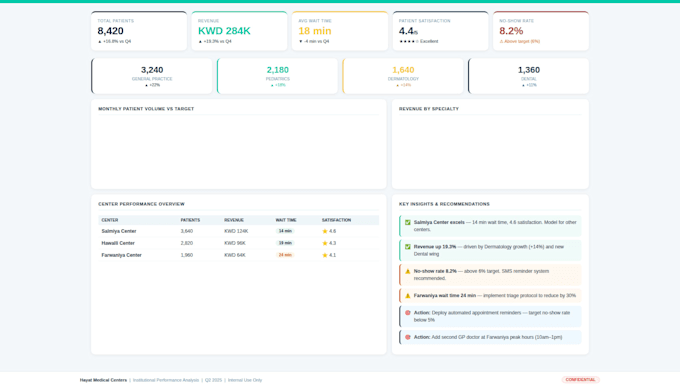Click the 14 min wait time badge
The width and height of the screenshot is (680, 388).
(x=285, y=231)
